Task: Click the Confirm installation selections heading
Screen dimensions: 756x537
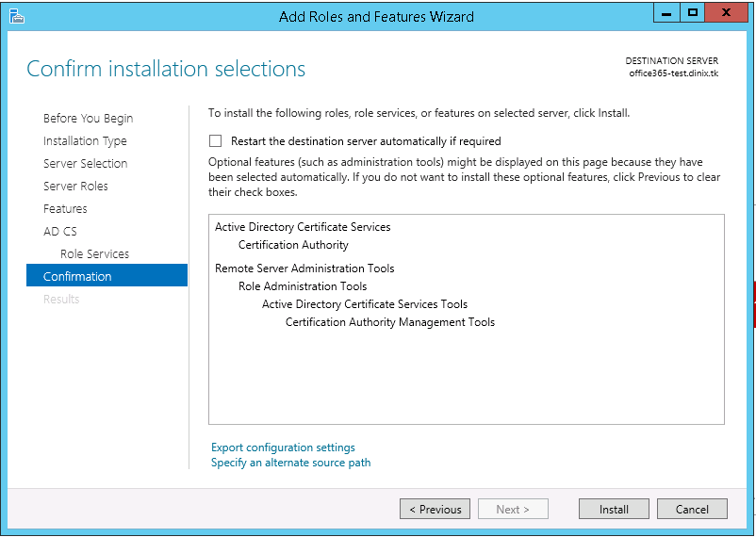Action: (166, 69)
